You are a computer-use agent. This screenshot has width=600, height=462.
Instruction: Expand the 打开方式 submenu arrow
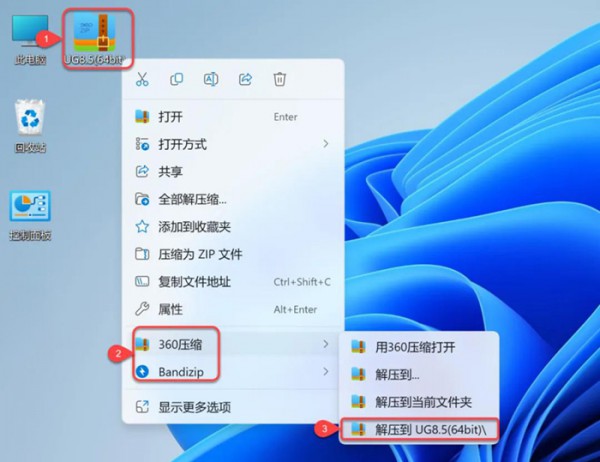326,144
